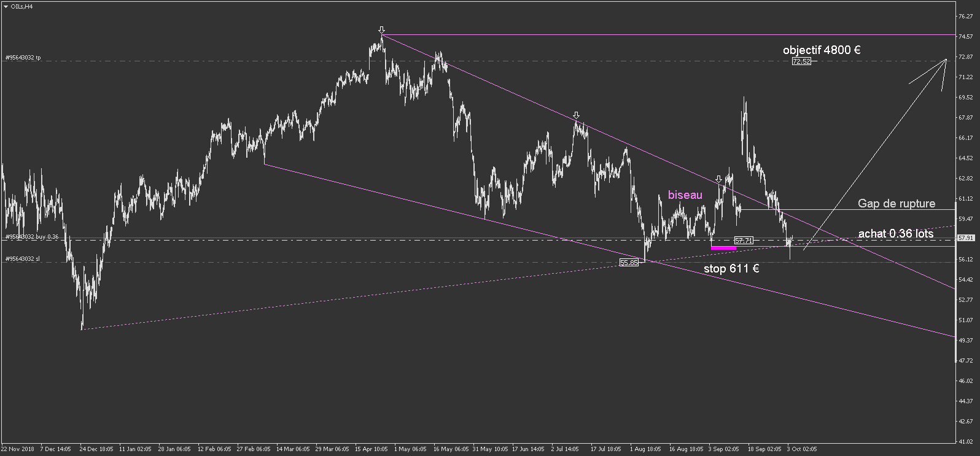Select the 'objectif 4800 €' text label
980x456 pixels.
pos(822,50)
